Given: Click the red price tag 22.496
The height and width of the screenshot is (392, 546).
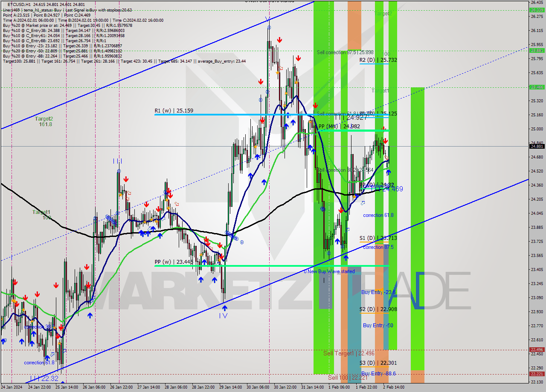Looking at the screenshot, I should pyautogui.click(x=537, y=349).
